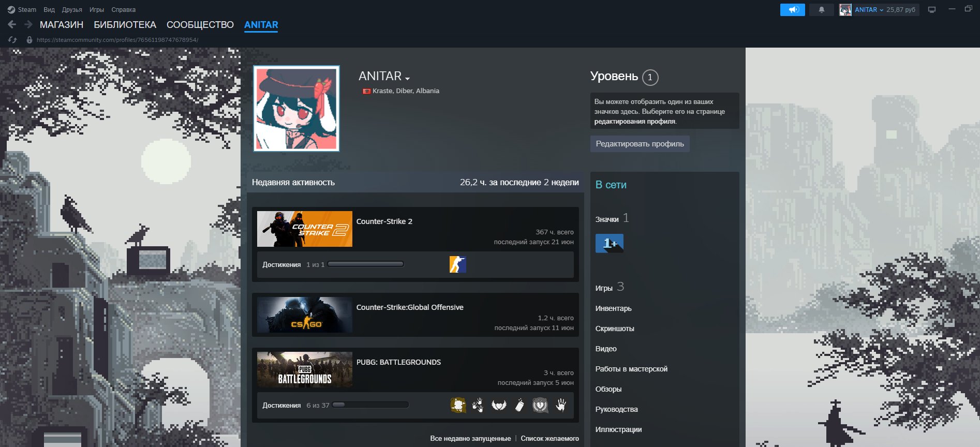Click the Steam logo menu icon
980x447 pixels.
coord(11,10)
